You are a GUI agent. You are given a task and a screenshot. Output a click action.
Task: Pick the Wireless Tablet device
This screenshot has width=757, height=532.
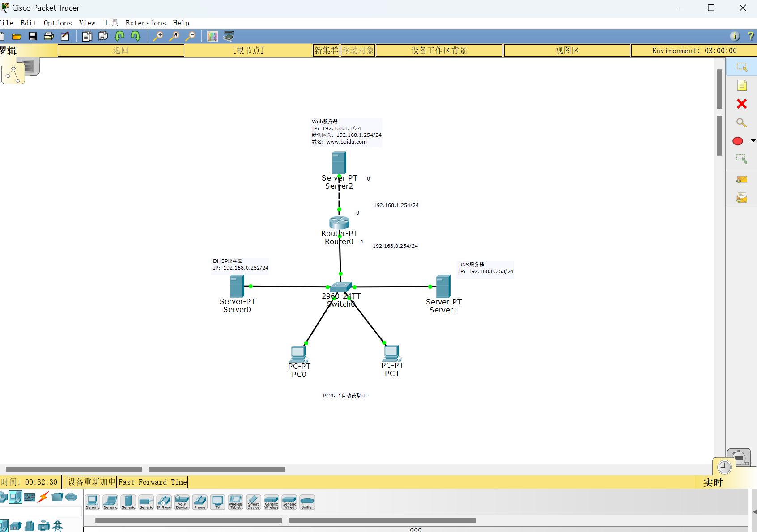[236, 502]
